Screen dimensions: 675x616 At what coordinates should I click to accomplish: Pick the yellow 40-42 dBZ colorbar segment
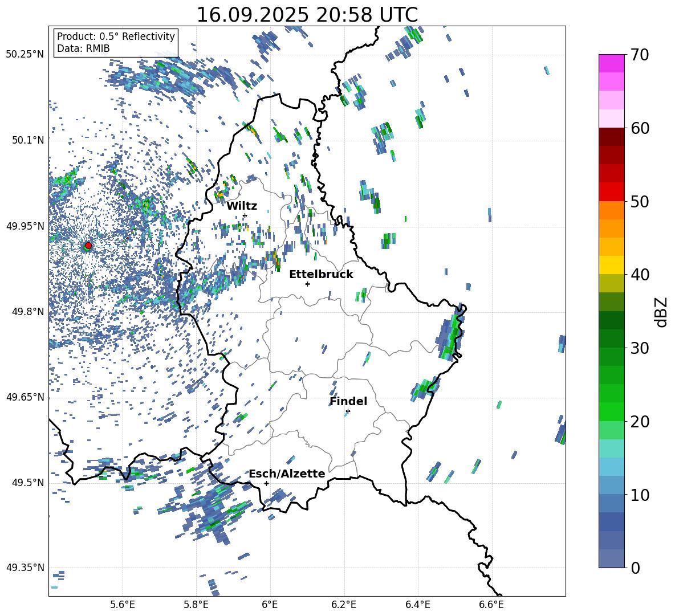[x=612, y=265]
